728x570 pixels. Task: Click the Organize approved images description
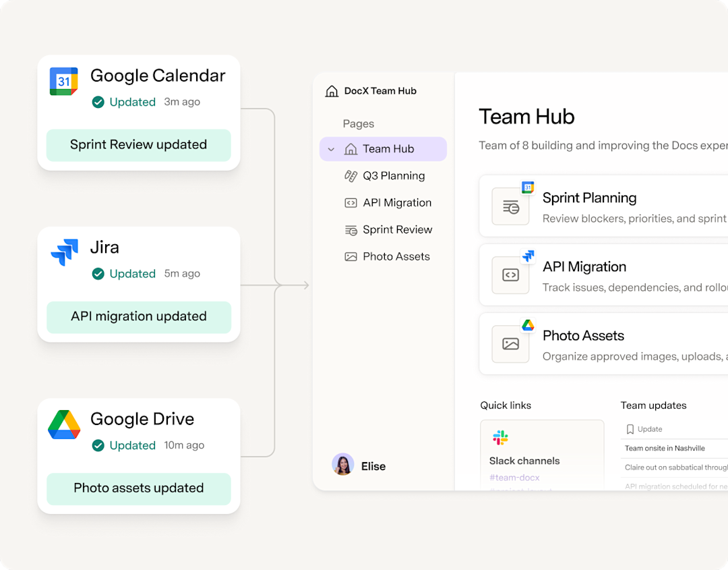[x=635, y=356]
